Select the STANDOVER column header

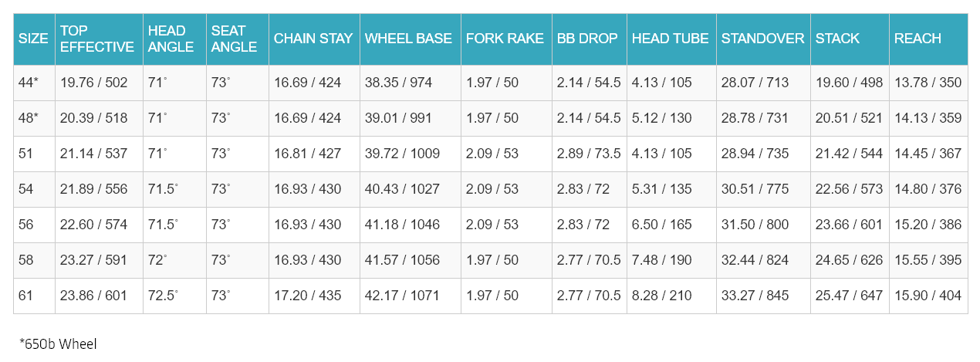tap(762, 39)
